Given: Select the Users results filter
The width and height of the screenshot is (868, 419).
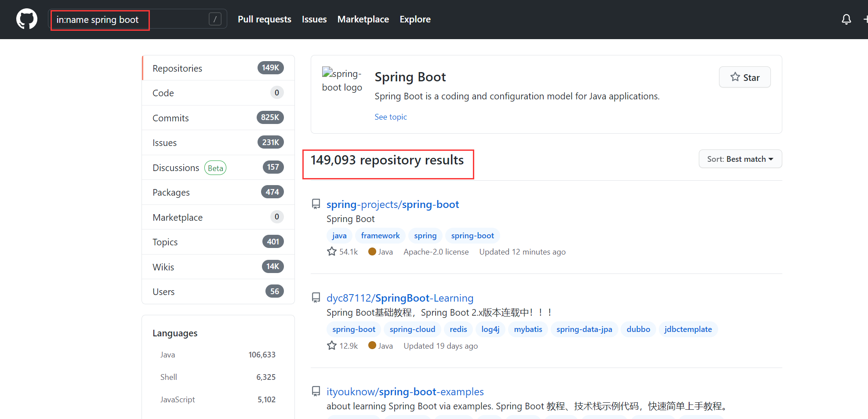Looking at the screenshot, I should pyautogui.click(x=218, y=291).
